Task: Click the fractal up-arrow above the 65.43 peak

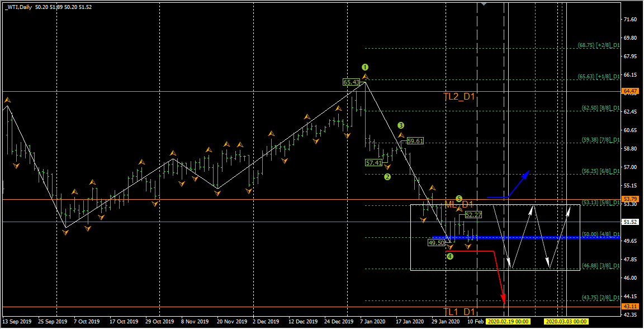Action: tap(365, 77)
